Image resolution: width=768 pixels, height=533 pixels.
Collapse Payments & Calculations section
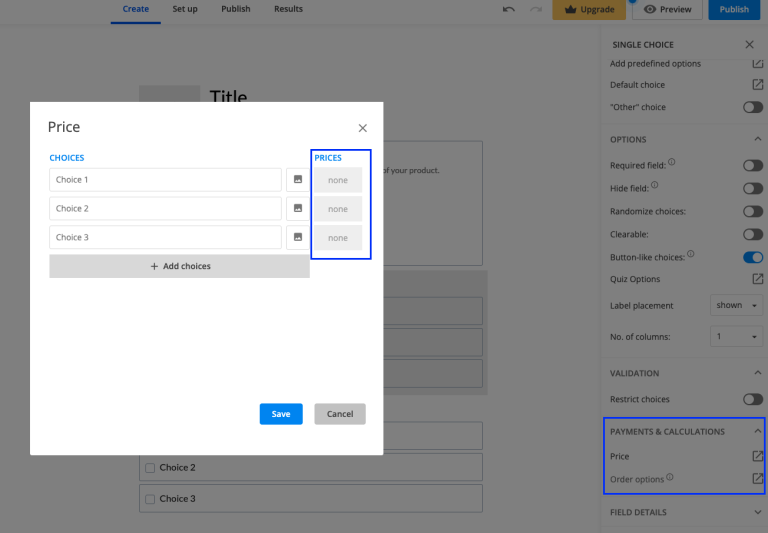coord(757,431)
